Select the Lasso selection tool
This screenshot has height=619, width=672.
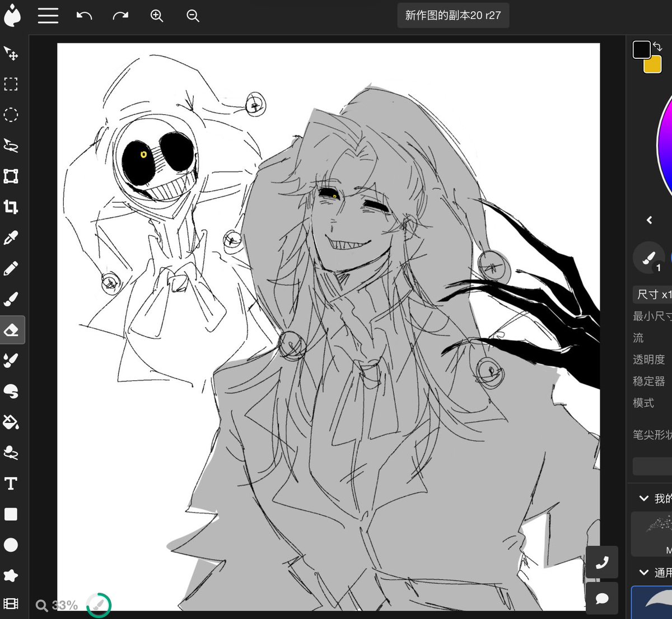[x=11, y=146]
